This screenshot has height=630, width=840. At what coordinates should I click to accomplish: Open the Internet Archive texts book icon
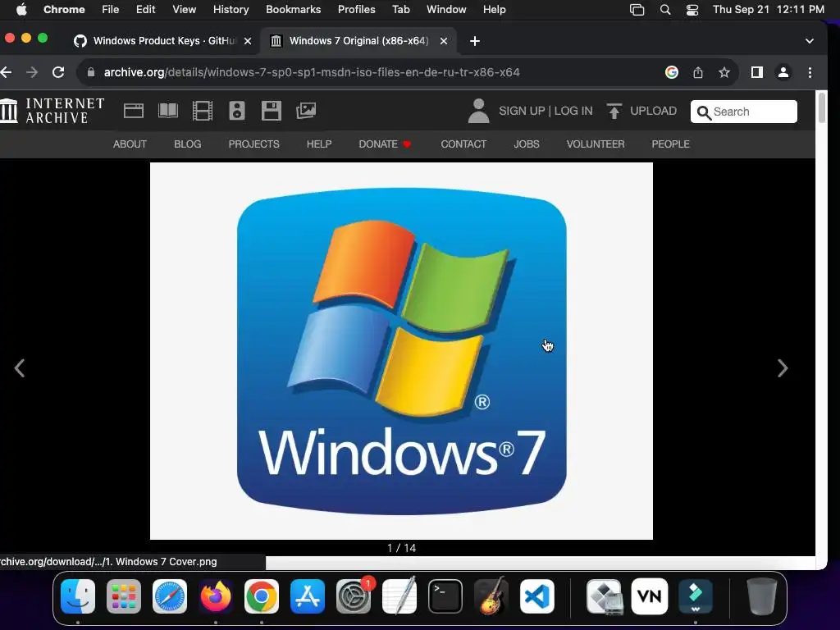[167, 111]
